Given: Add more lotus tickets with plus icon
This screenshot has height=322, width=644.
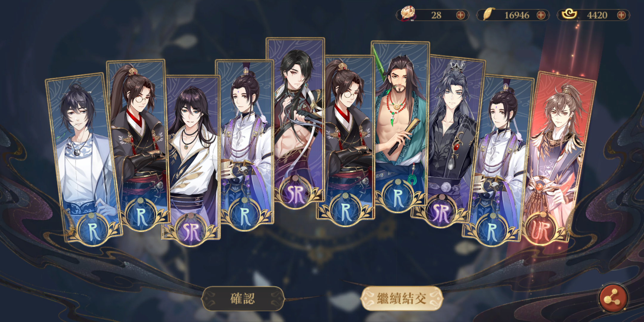Looking at the screenshot, I should 461,15.
